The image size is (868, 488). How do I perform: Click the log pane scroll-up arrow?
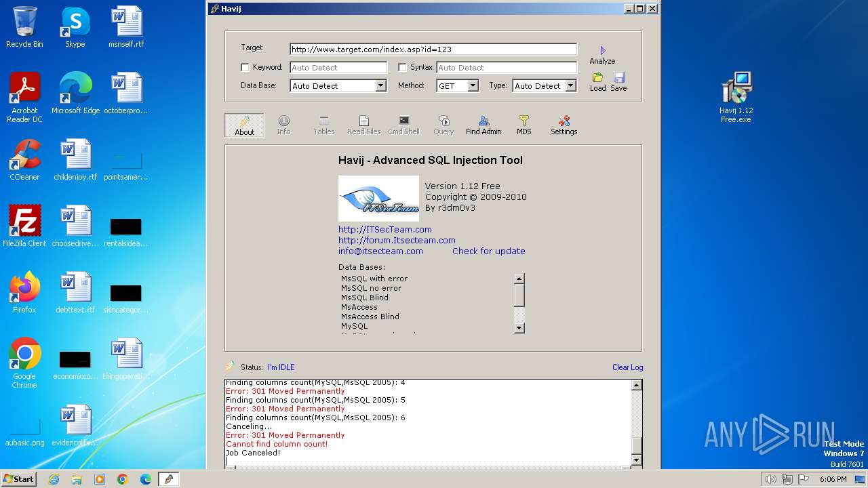pos(636,385)
